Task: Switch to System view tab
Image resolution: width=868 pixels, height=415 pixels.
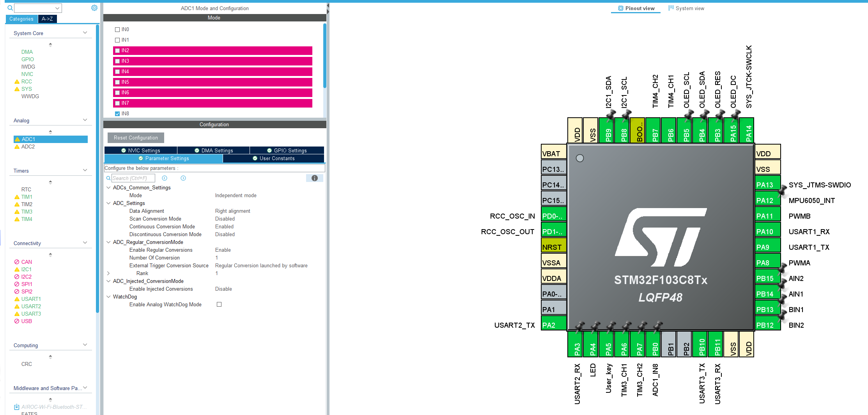Action: (x=686, y=8)
